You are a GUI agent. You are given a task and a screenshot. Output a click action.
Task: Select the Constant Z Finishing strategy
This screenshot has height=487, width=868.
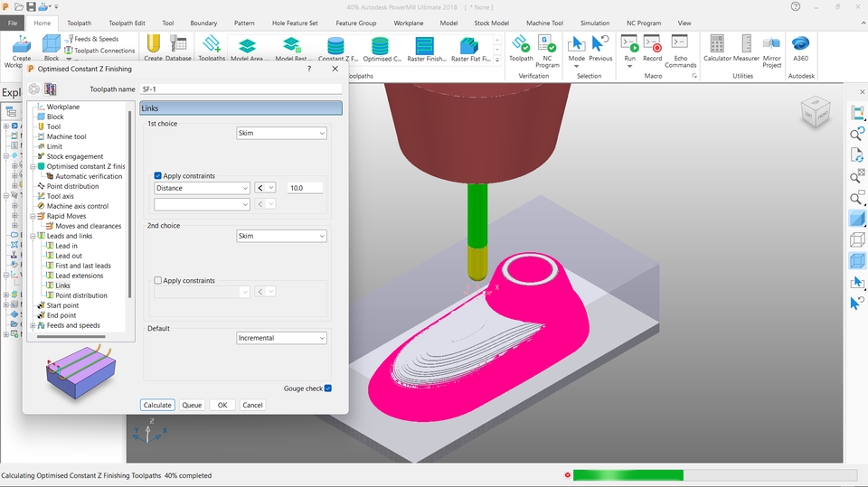336,49
